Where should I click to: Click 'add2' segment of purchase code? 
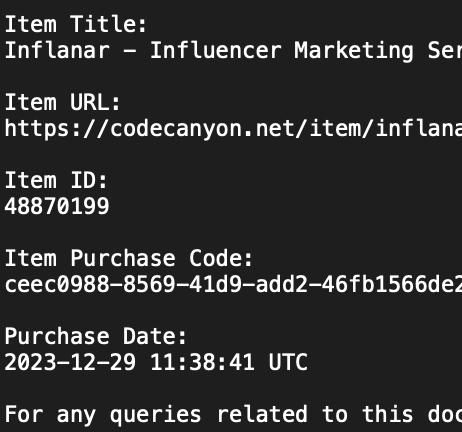(281, 284)
